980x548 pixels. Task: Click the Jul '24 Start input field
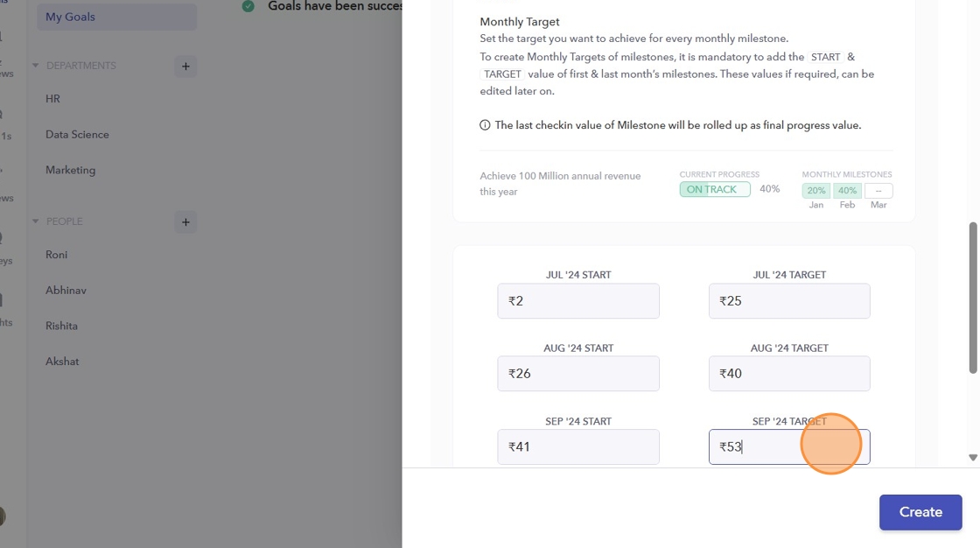tap(577, 301)
